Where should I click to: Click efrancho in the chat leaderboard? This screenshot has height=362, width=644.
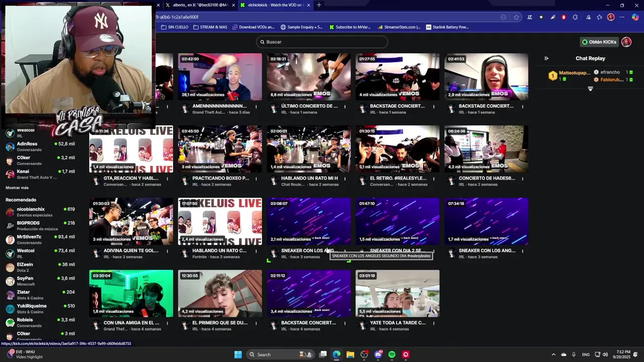pos(610,72)
